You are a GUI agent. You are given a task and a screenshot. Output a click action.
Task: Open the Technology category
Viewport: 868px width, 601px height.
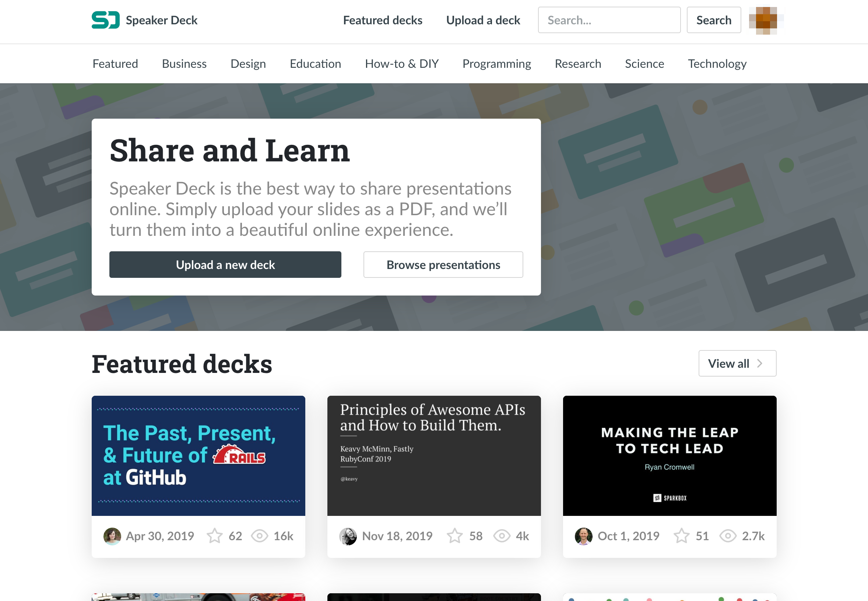tap(717, 64)
